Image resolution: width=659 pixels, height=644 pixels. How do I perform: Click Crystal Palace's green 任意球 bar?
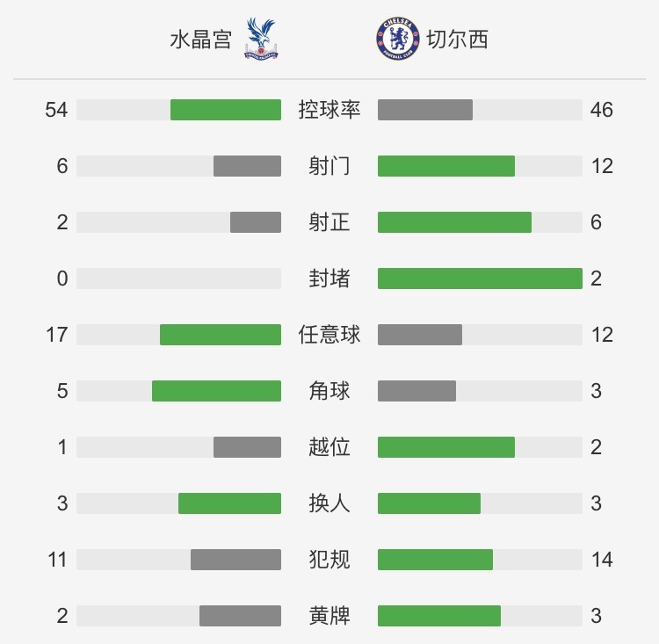click(221, 335)
